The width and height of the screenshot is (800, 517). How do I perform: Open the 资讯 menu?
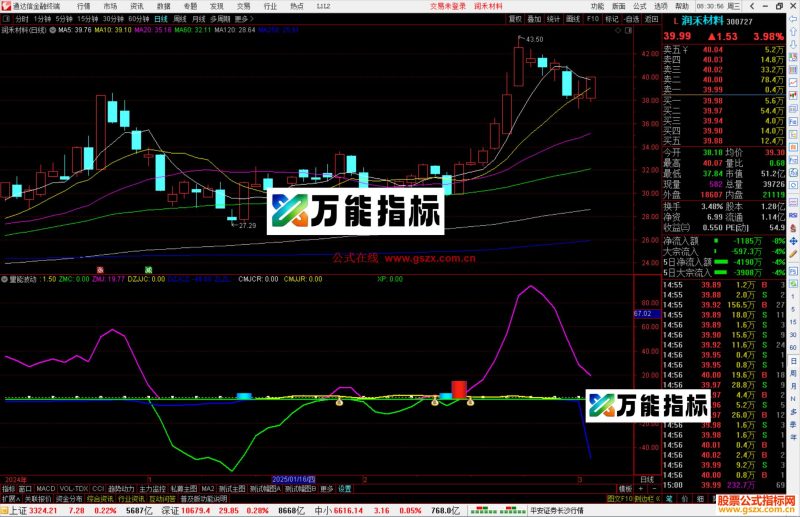click(x=137, y=6)
